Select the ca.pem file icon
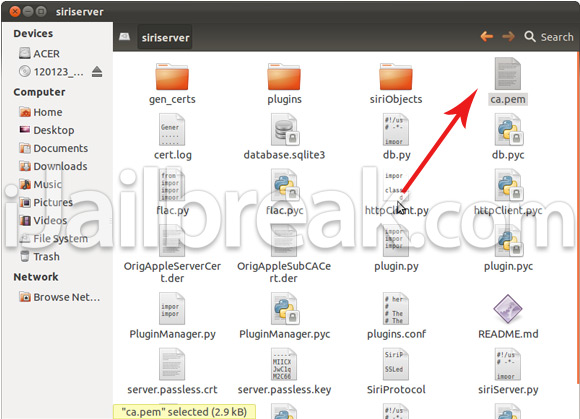The height and width of the screenshot is (419, 580). coord(508,74)
